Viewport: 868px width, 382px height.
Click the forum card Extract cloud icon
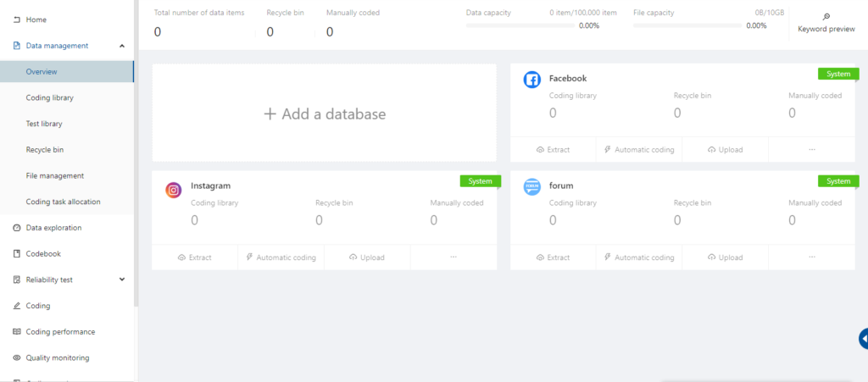point(540,257)
